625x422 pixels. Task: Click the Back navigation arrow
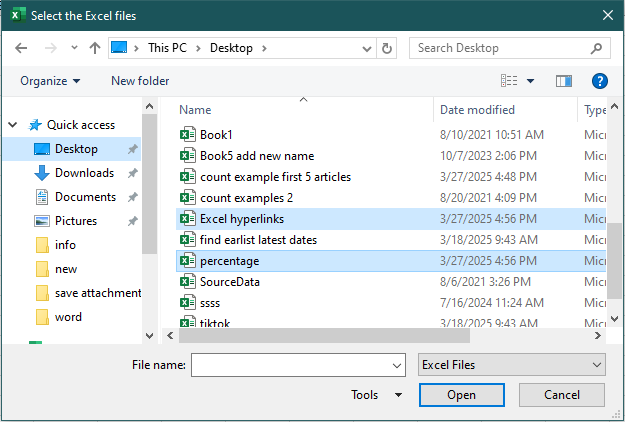pyautogui.click(x=22, y=47)
